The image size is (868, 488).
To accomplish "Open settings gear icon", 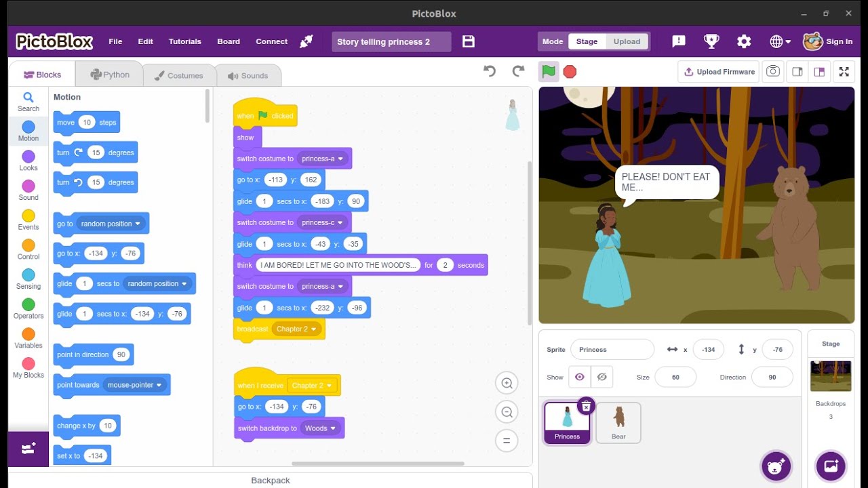I will [x=744, y=41].
